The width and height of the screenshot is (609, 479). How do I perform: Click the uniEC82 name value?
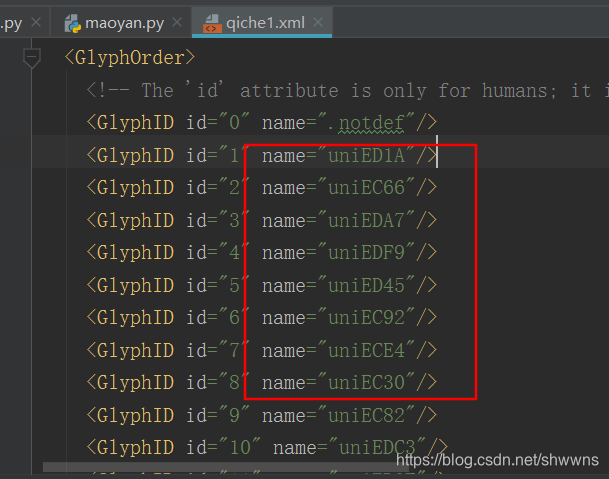pos(366,415)
